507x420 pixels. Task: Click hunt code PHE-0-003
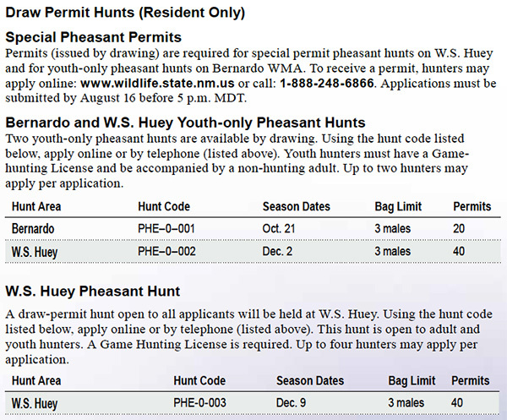tap(200, 403)
